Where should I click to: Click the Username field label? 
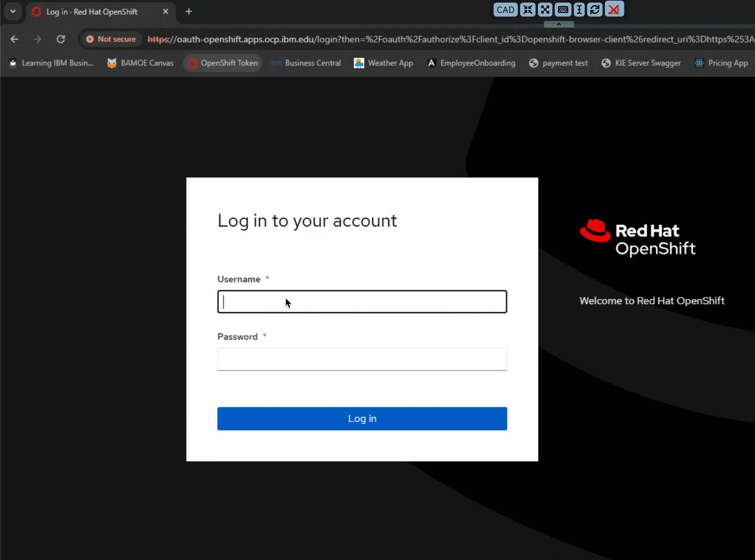(x=239, y=279)
